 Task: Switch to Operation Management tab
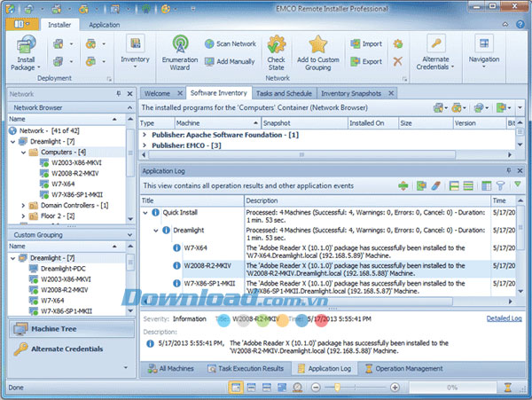pyautogui.click(x=403, y=368)
